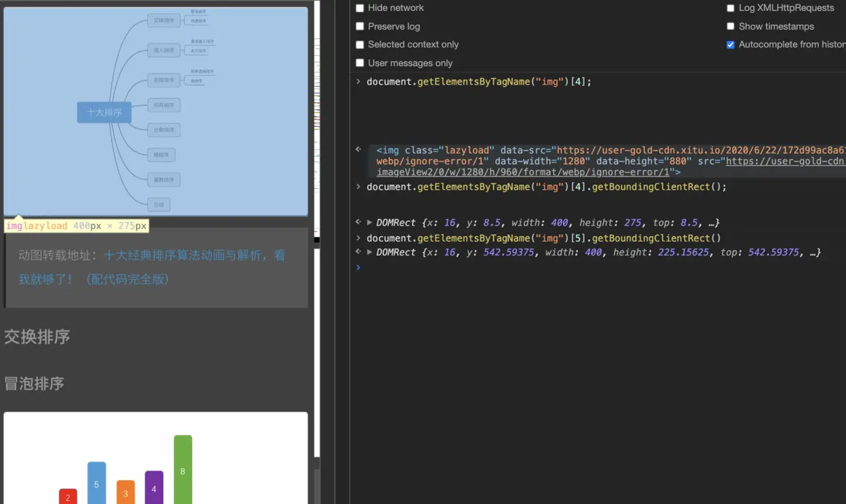Click the bubble sort bar chart animation
Viewport: 846px width, 504px height.
(156, 458)
